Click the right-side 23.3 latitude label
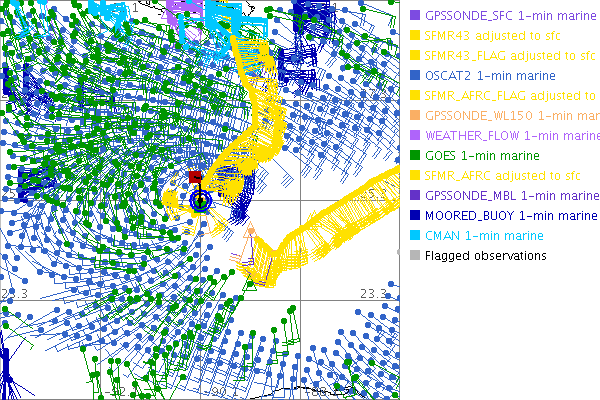The image size is (600, 400). [x=373, y=292]
